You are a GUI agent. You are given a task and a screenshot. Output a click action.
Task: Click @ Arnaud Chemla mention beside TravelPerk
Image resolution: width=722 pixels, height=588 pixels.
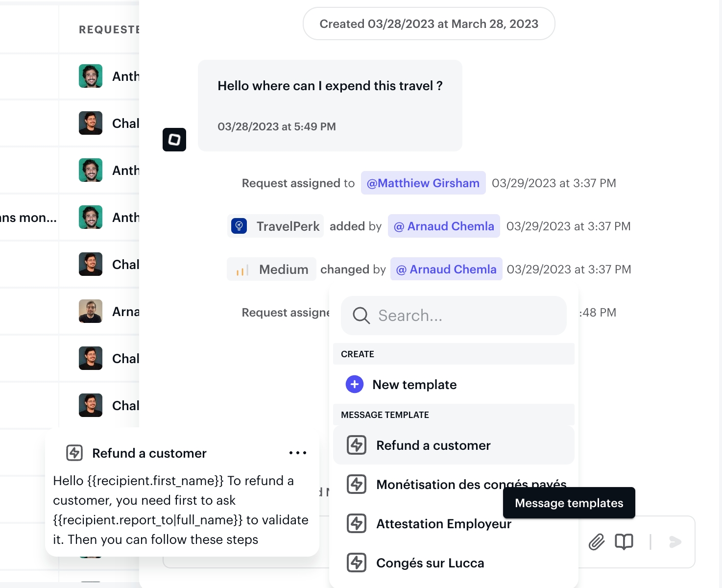coord(444,226)
